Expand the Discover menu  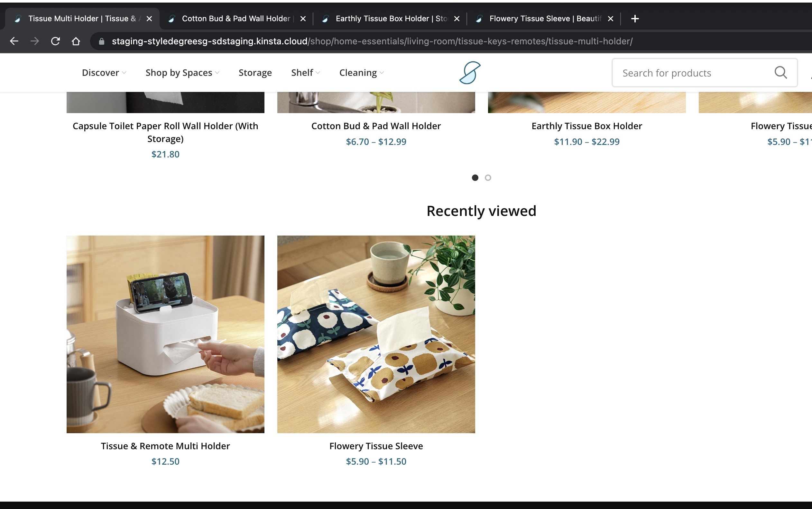[104, 73]
